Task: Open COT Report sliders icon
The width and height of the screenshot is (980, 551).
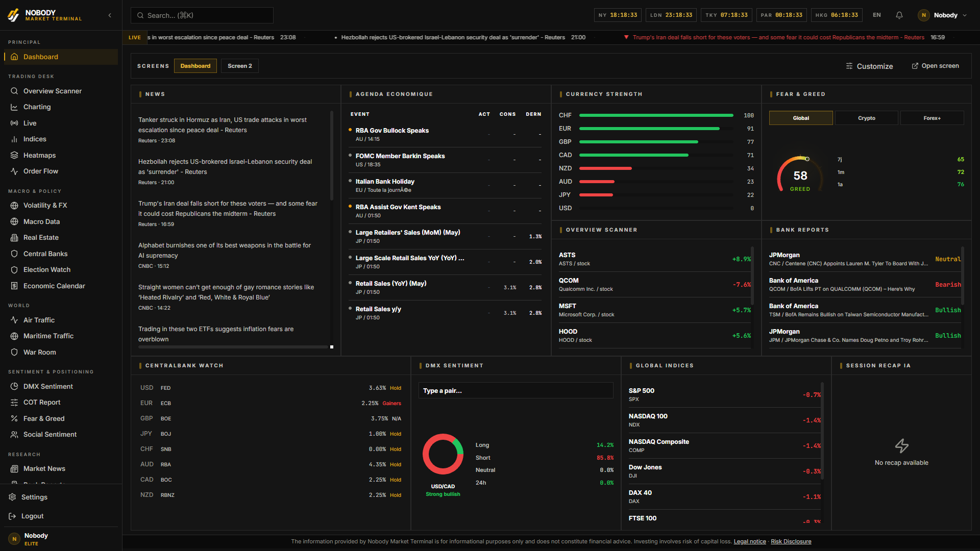Action: point(14,402)
